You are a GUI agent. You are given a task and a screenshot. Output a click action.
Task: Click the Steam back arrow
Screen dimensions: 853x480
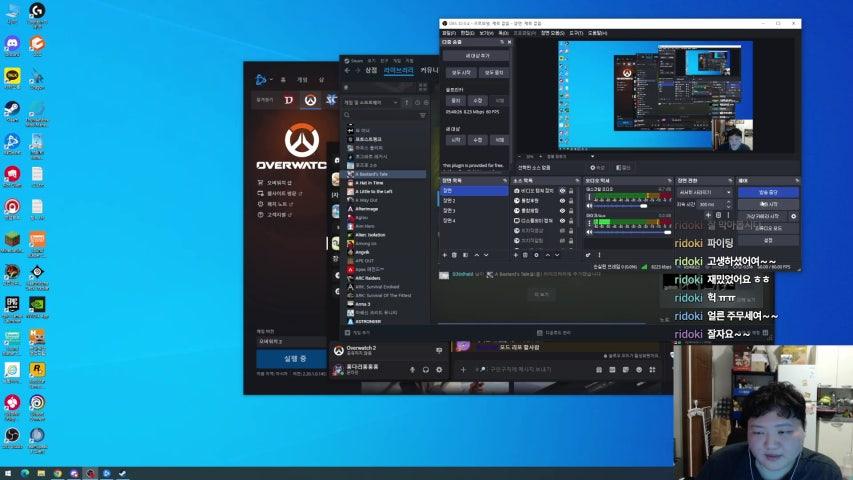[x=347, y=70]
